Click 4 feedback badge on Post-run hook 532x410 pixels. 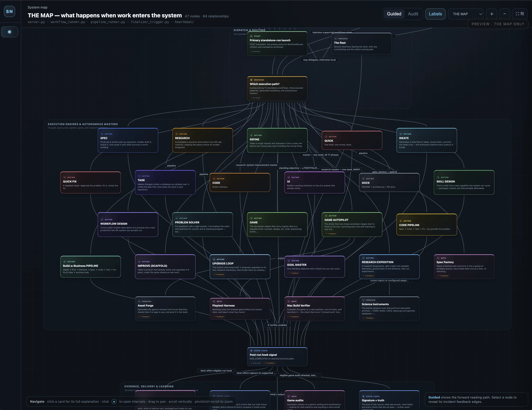(269, 363)
